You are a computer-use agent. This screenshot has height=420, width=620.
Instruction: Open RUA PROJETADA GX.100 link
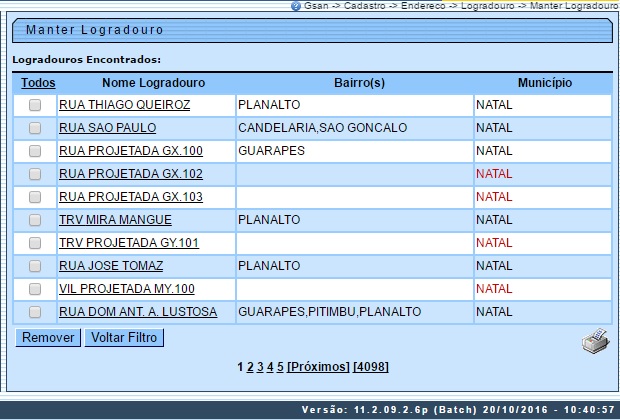[x=131, y=151]
